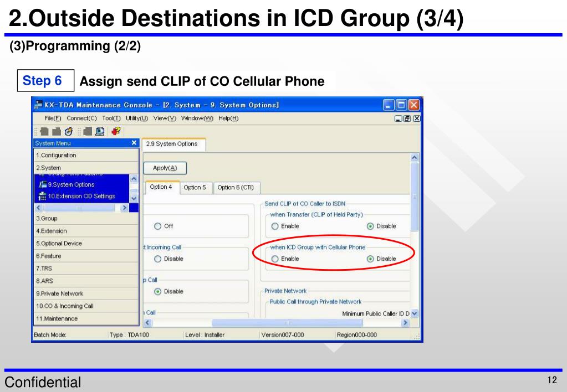The image size is (567, 392).
Task: Click the Level : Installer status text
Action: [x=205, y=335]
